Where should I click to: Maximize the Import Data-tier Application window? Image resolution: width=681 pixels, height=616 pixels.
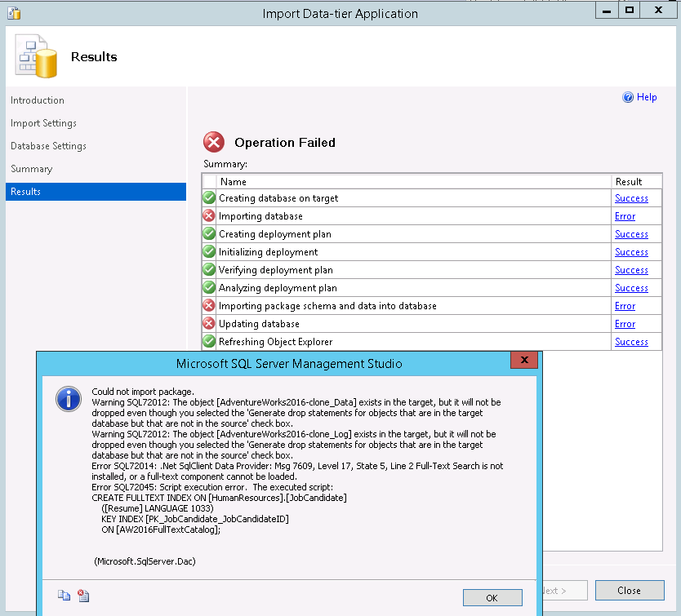click(x=630, y=10)
